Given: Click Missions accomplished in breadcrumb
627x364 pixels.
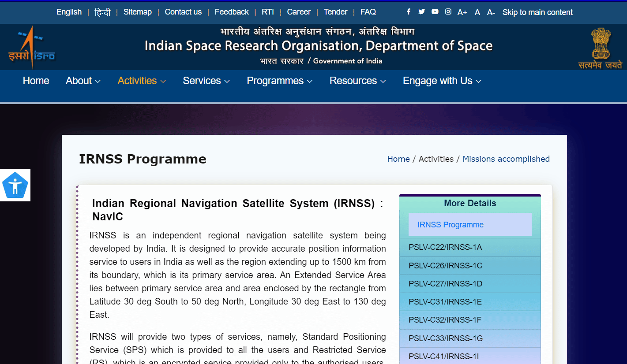Looking at the screenshot, I should 506,159.
